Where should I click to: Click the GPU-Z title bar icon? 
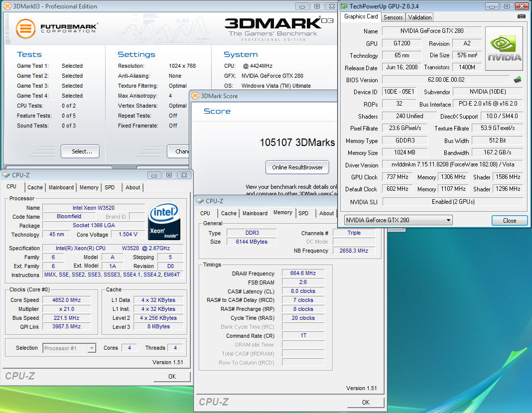coord(344,6)
